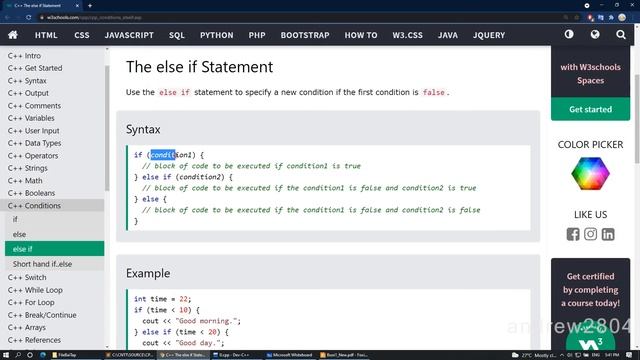Click the W3Schools home icon
This screenshot has height=360, width=640.
[x=13, y=35]
